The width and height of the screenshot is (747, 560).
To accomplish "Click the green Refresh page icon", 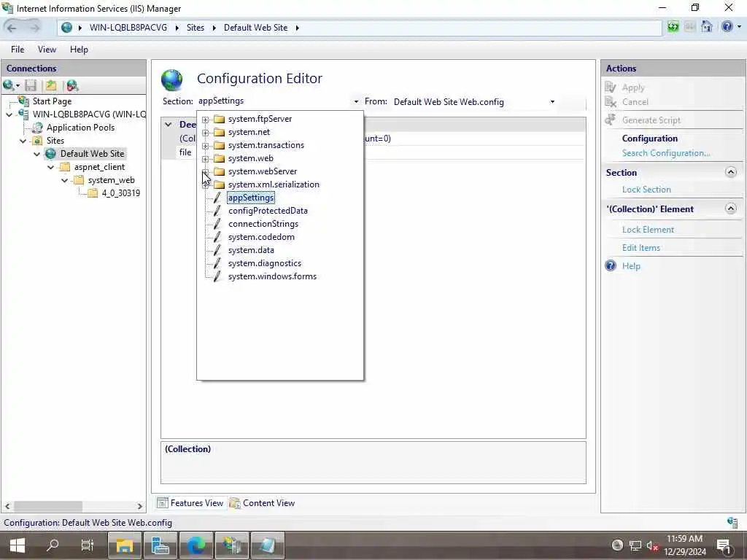I will [x=673, y=27].
